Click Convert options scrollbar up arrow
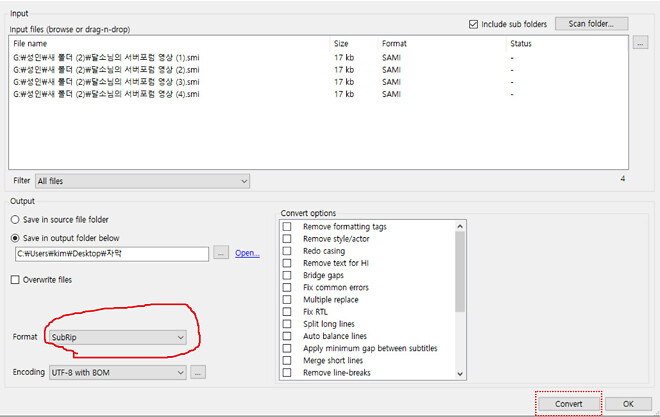This screenshot has height=417, width=660. 460,226
